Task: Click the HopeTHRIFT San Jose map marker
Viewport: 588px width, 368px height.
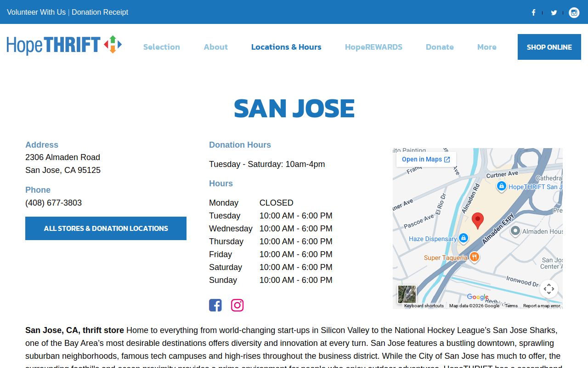Action: (x=502, y=186)
